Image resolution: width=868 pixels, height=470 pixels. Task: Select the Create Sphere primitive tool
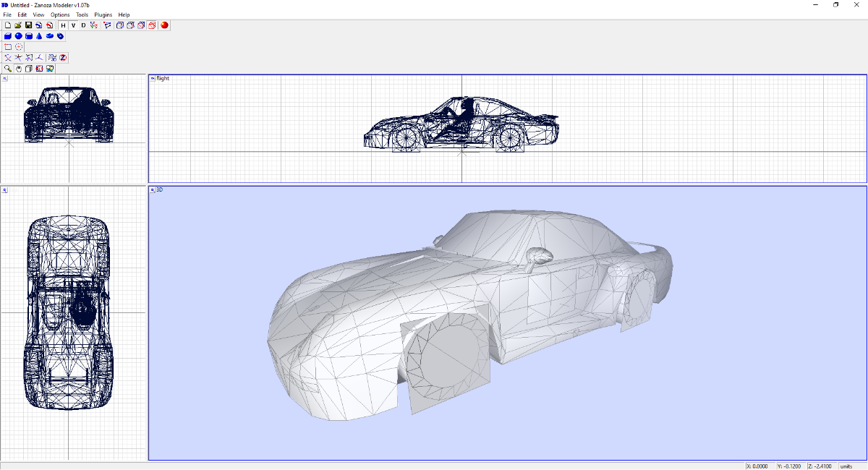point(18,36)
